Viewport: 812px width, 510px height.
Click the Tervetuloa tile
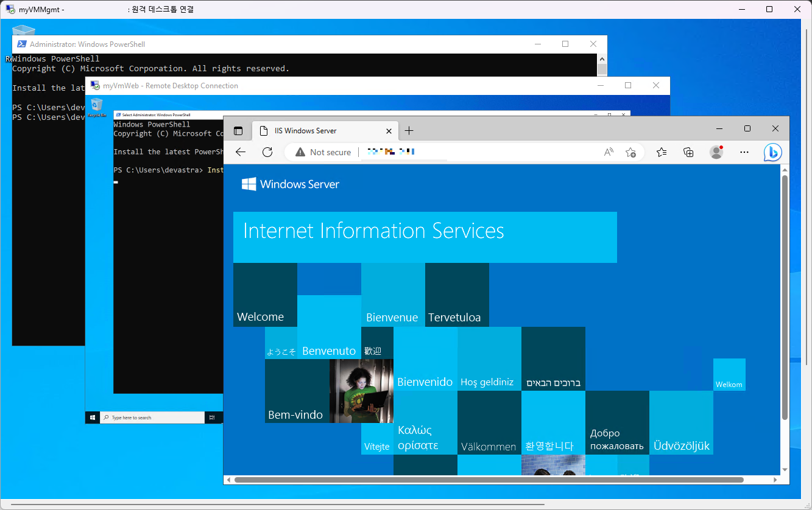click(457, 295)
